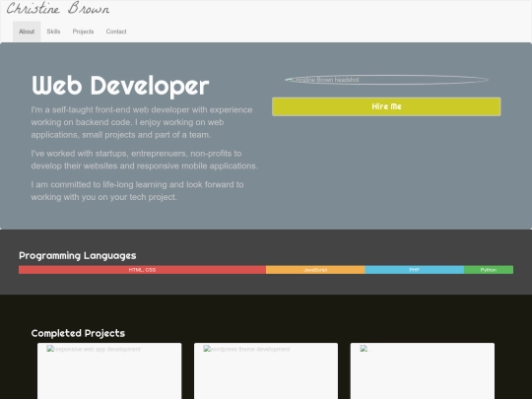Viewport: 532px width, 399px height.
Task: Click the Christine Brown site logo
Action: (x=58, y=9)
